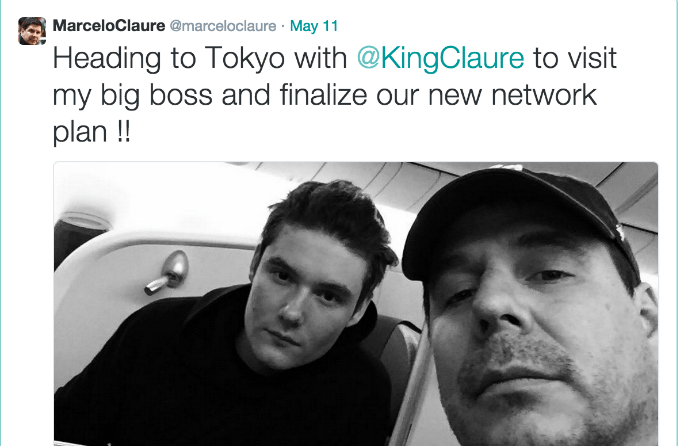
Task: Expand the attached black-and-white selfie photo
Action: click(x=355, y=304)
